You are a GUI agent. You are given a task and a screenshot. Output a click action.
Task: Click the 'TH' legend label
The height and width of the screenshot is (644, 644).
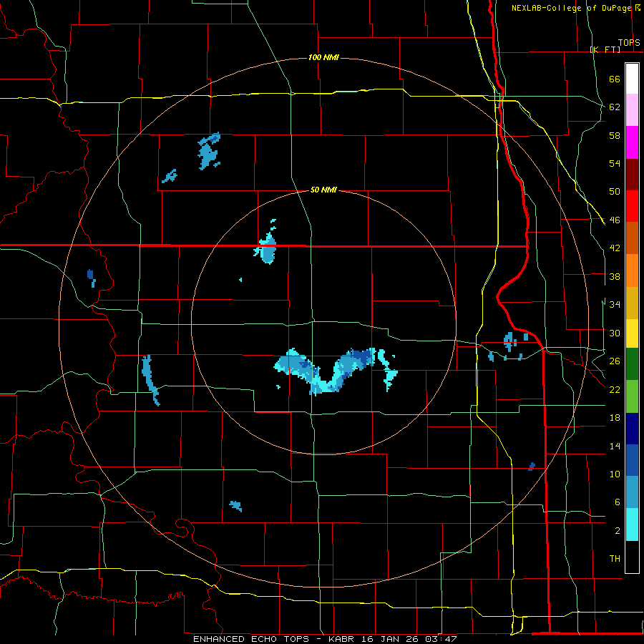click(615, 559)
